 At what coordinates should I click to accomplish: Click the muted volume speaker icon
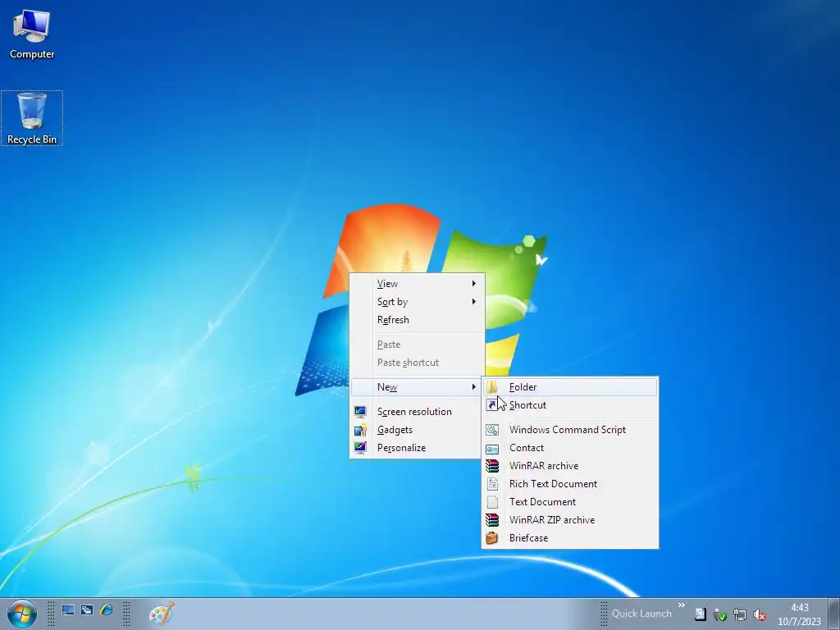pyautogui.click(x=759, y=615)
